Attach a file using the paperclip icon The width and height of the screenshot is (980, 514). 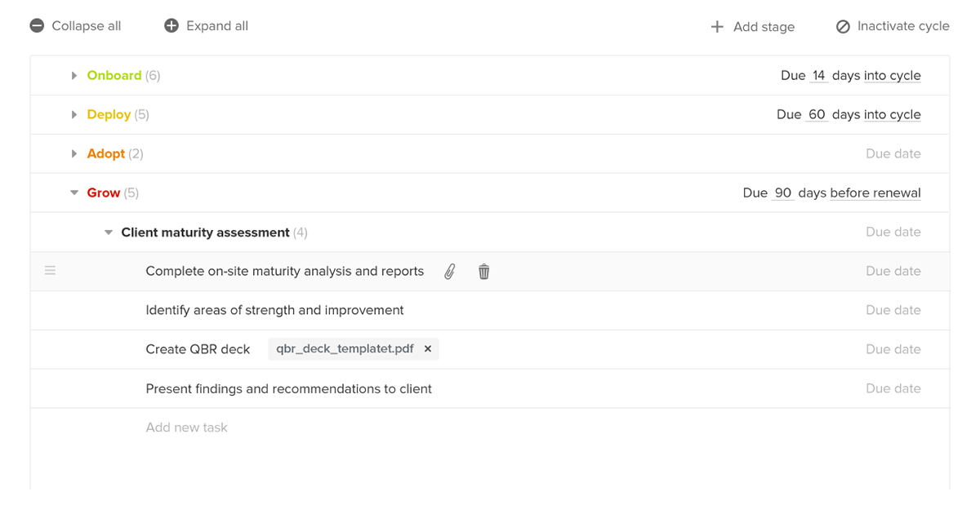(449, 271)
